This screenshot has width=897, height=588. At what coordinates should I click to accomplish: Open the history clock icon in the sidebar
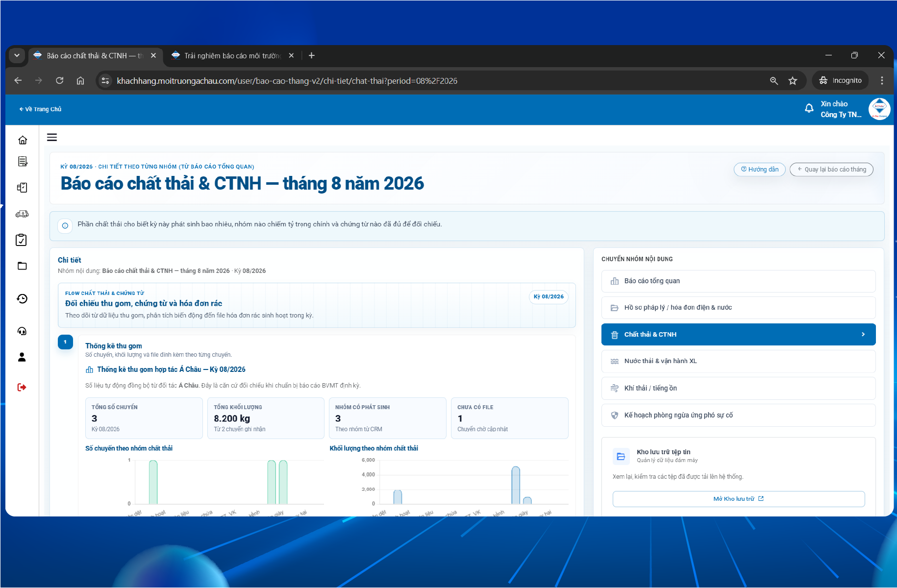point(22,298)
